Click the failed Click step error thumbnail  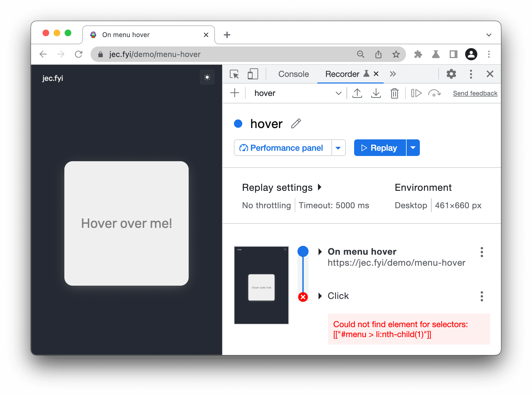pyautogui.click(x=261, y=284)
